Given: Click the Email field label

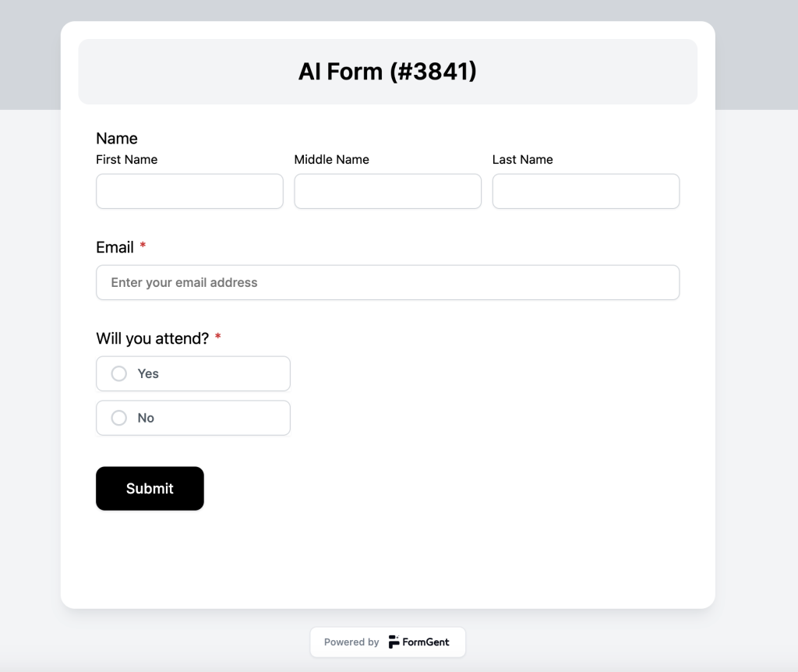Looking at the screenshot, I should pos(115,247).
